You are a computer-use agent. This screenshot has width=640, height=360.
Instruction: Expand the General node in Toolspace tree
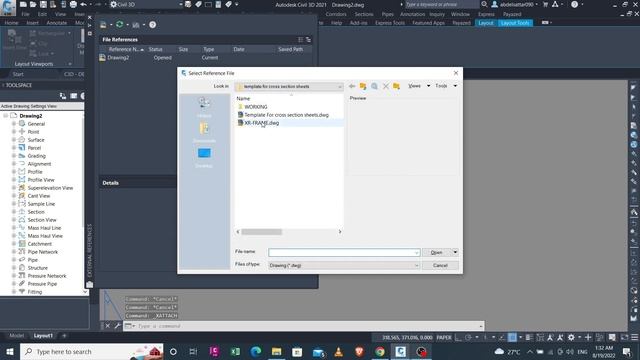coord(14,124)
